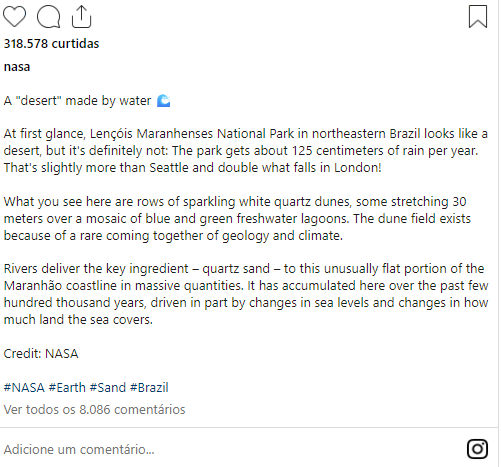Click the paragraph about sparkling white quartz dunes
501x467 pixels.
coord(237,219)
